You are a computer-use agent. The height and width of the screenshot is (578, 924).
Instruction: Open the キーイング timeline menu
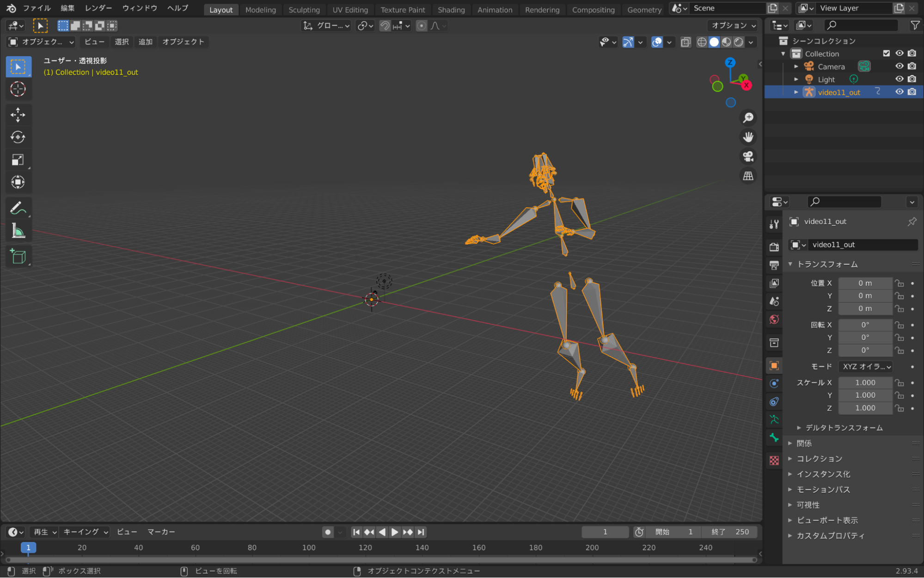(85, 532)
